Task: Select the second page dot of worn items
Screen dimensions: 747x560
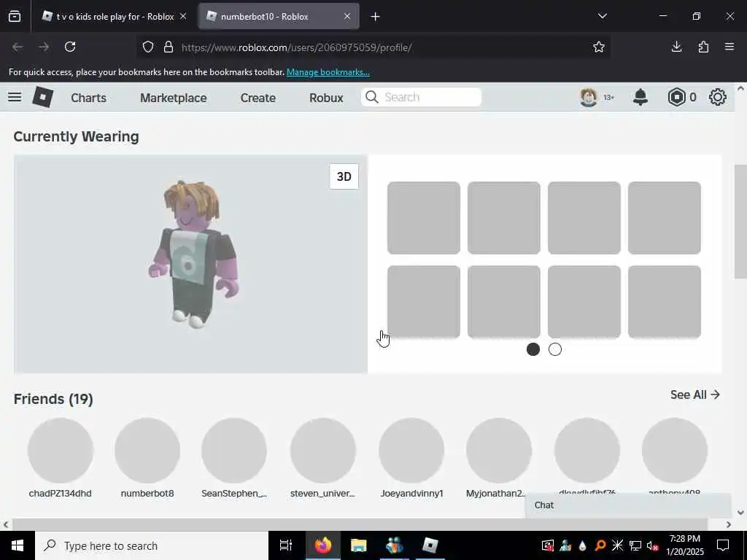Action: tap(555, 349)
